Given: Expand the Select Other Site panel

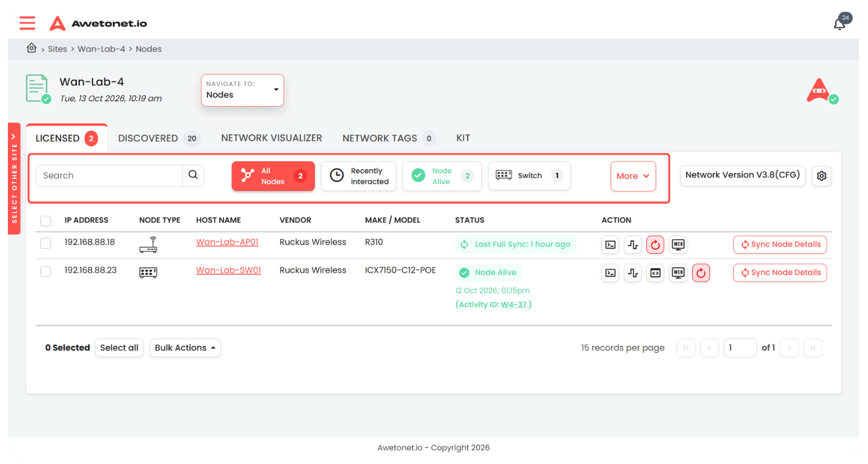Looking at the screenshot, I should tap(14, 178).
